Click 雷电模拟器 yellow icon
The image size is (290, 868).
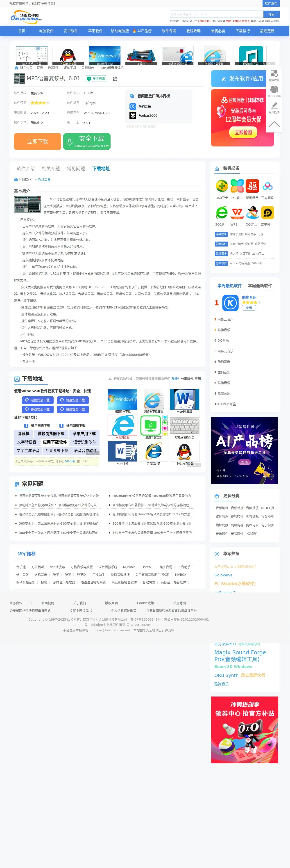(x=267, y=213)
